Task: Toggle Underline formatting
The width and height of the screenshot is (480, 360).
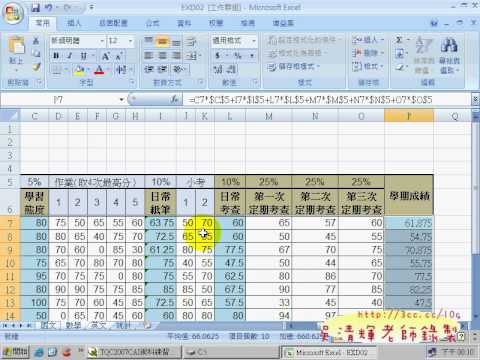Action: click(83, 56)
